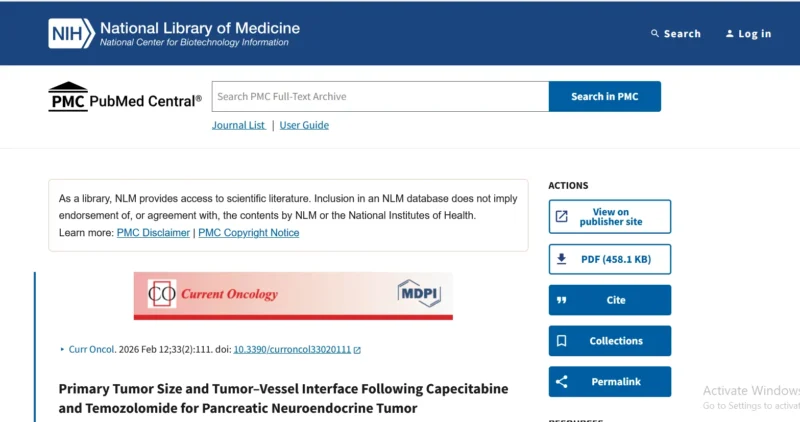The width and height of the screenshot is (800, 422).
Task: Click the external-link icon after the DOI
Action: (357, 350)
